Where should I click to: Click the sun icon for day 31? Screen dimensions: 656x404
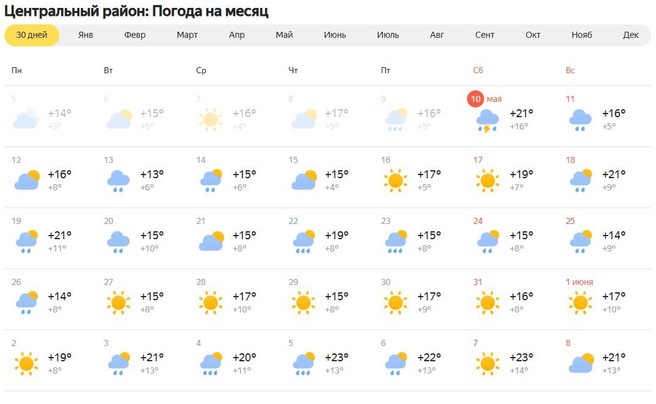click(488, 302)
